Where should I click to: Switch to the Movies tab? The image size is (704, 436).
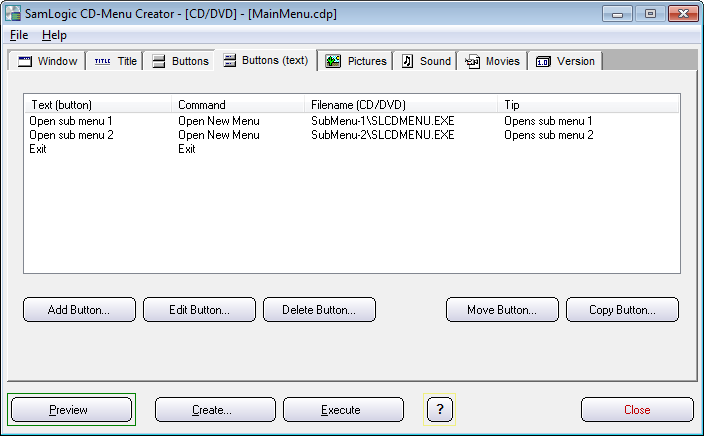[x=492, y=61]
